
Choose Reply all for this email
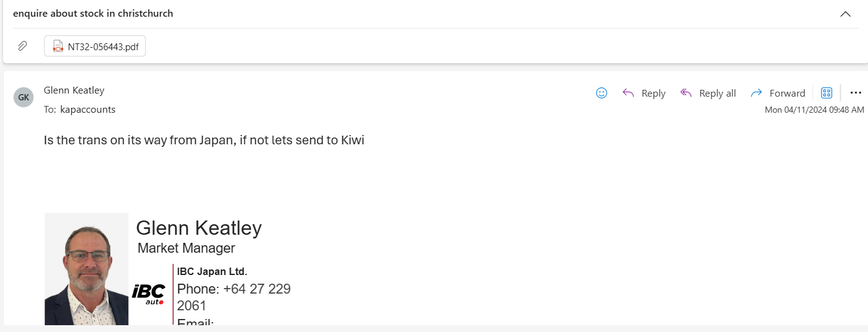click(707, 93)
